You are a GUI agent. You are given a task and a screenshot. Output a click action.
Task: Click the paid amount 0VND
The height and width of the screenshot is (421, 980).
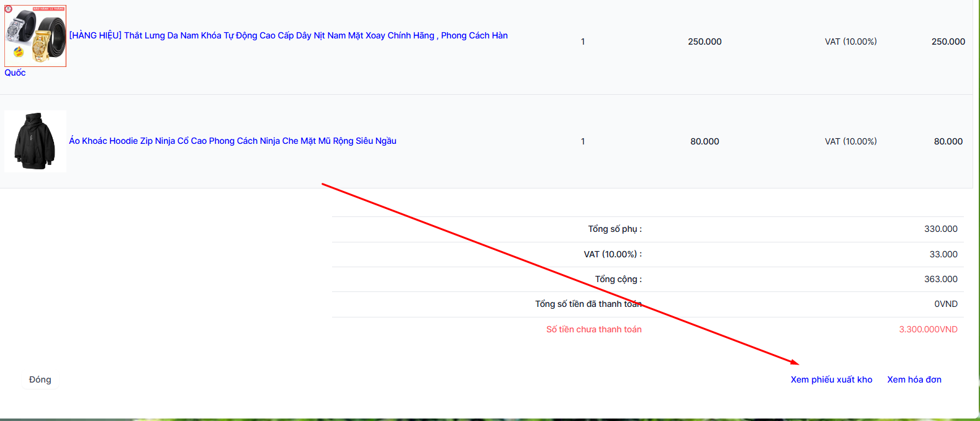coord(945,304)
